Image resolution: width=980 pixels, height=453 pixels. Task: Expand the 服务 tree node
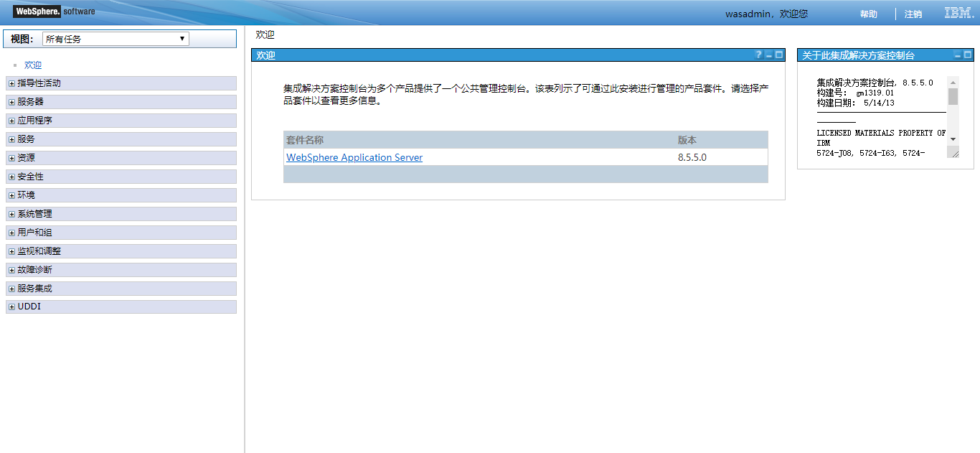point(11,139)
